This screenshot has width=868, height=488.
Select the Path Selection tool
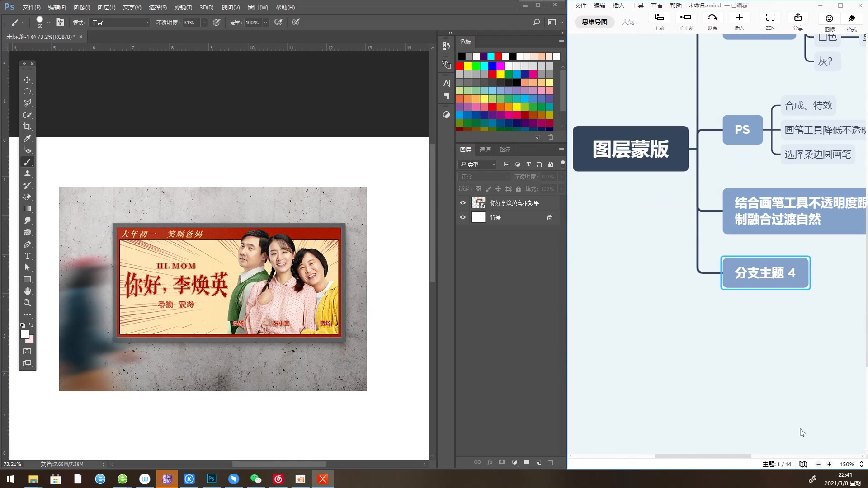[27, 267]
